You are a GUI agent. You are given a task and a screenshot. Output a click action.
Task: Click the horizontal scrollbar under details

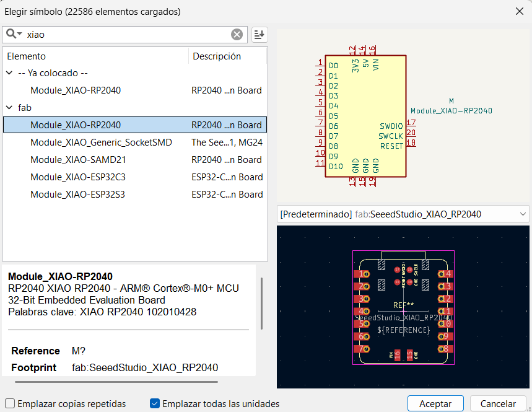pos(116,382)
